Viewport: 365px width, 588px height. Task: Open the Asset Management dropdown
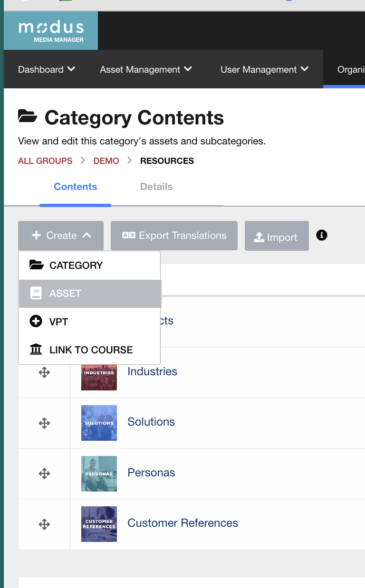[x=146, y=69]
